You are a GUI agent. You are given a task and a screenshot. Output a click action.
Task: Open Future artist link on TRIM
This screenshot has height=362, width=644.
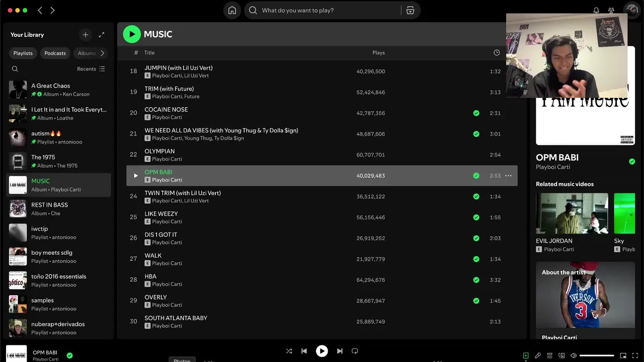click(x=192, y=97)
